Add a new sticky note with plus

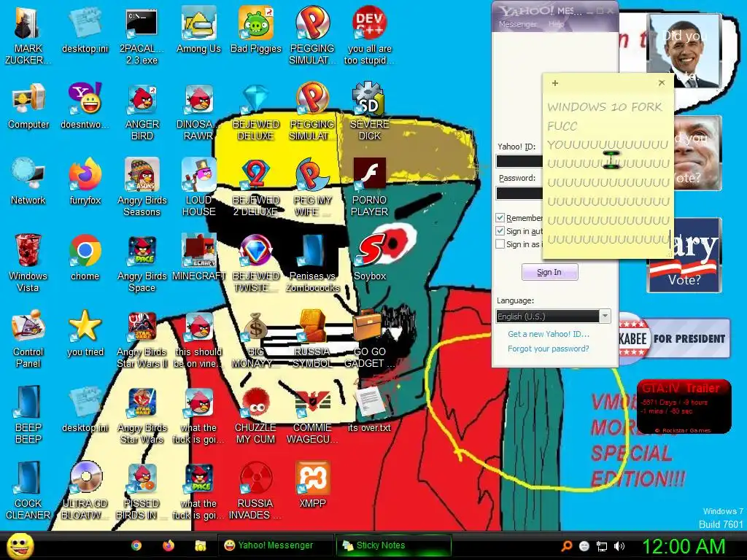click(x=555, y=83)
